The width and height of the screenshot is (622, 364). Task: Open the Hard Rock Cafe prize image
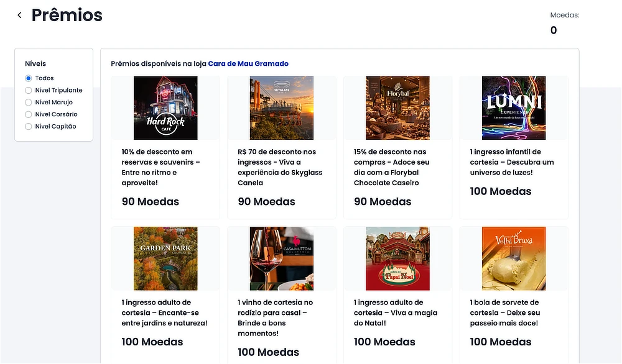tap(165, 107)
